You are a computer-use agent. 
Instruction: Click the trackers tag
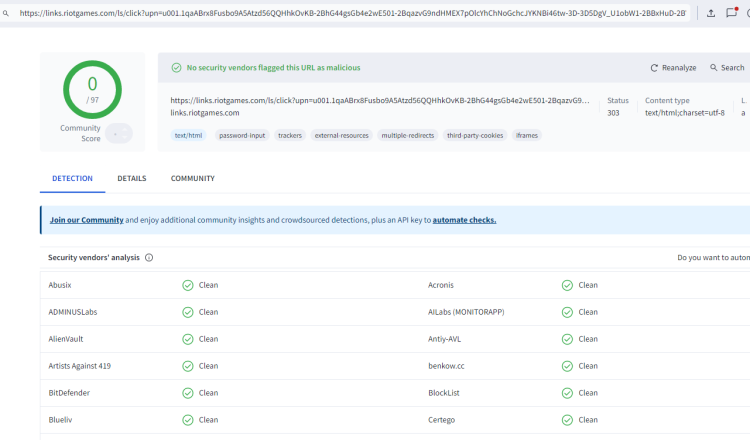(x=290, y=136)
